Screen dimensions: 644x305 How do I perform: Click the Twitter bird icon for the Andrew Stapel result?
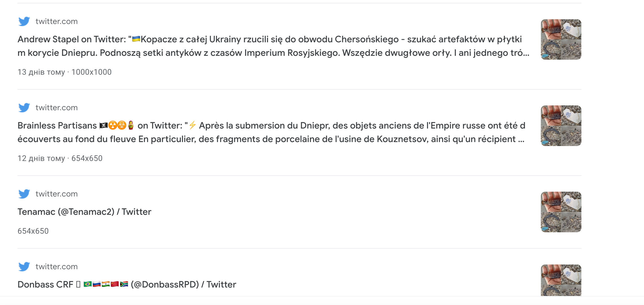pyautogui.click(x=24, y=21)
